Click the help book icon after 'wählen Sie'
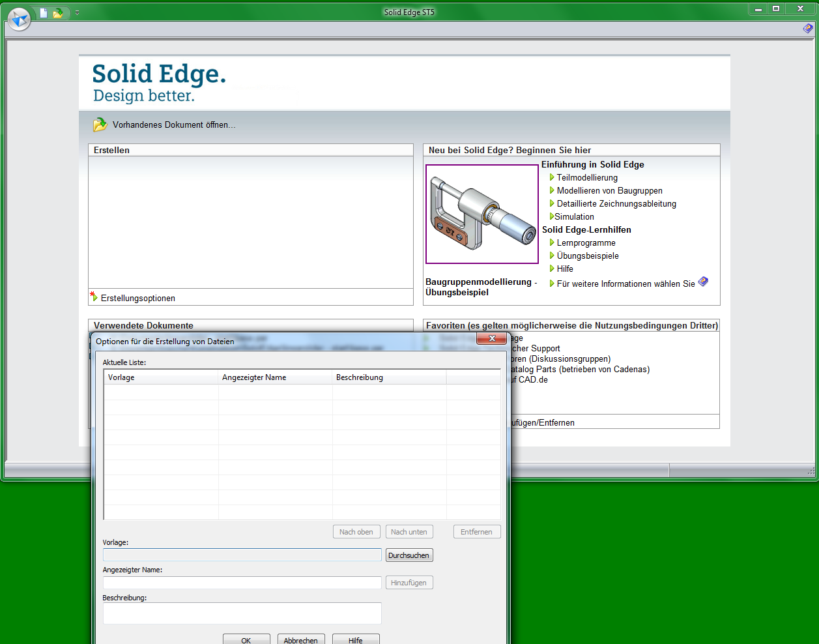The width and height of the screenshot is (819, 644). 703,282
